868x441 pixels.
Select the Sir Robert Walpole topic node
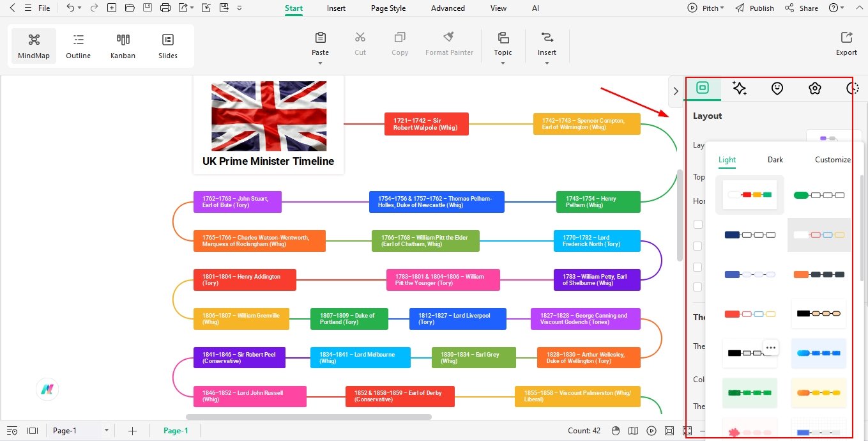coord(427,124)
